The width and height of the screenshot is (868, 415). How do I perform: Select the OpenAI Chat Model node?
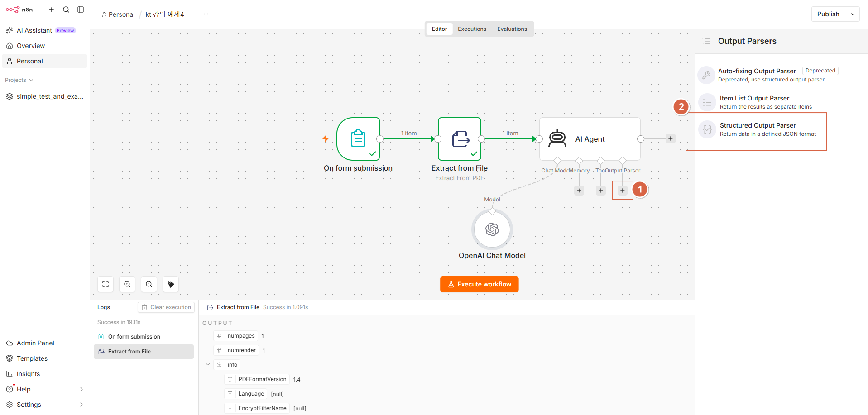click(x=492, y=229)
